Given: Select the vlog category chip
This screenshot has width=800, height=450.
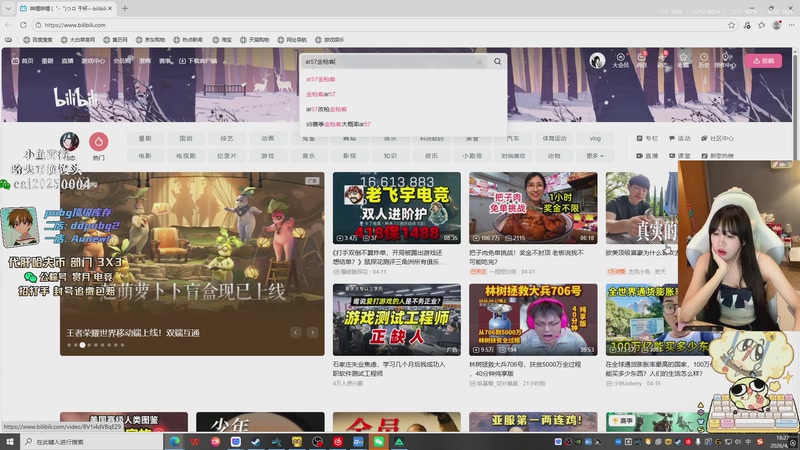Looking at the screenshot, I should point(595,138).
